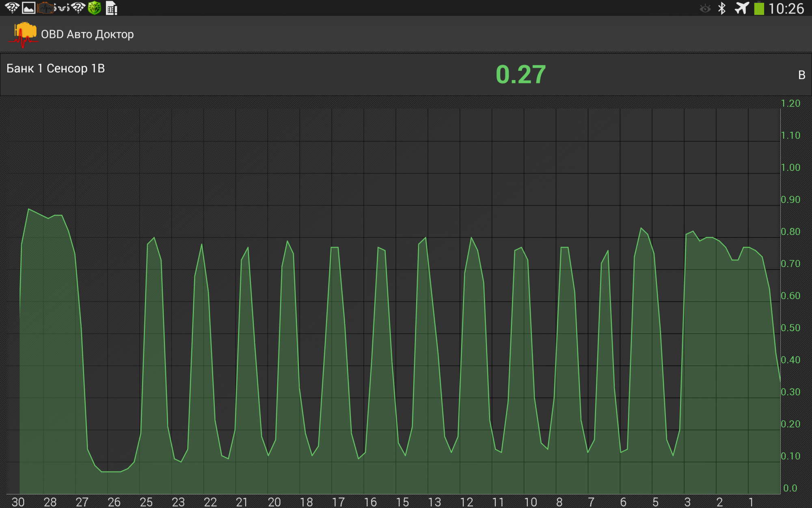Image resolution: width=812 pixels, height=508 pixels.
Task: Tap the SIM card alert icon
Action: (111, 8)
